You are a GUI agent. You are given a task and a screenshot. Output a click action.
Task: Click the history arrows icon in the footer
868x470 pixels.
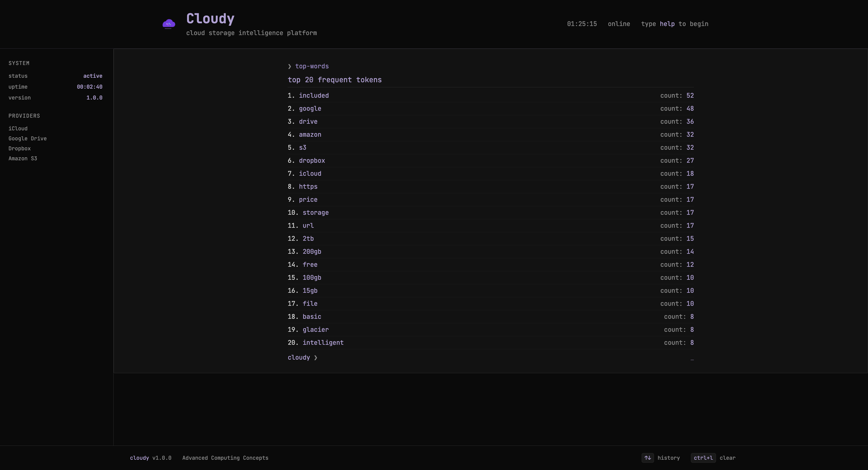648,458
